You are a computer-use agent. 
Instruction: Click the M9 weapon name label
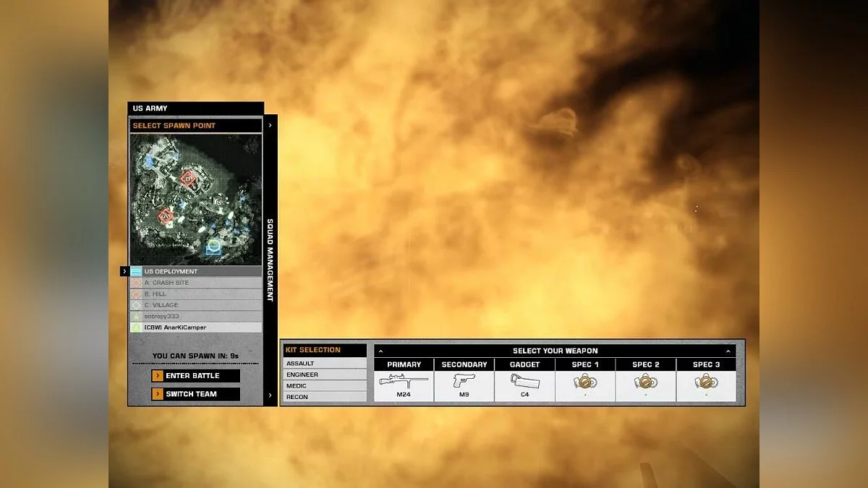[x=464, y=395]
